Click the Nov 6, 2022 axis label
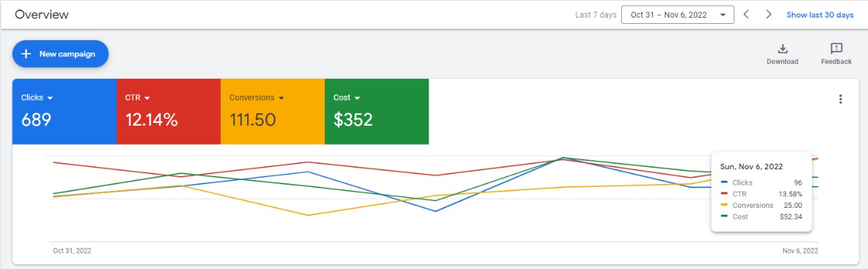Viewport: 868px width, 269px height. click(x=801, y=251)
